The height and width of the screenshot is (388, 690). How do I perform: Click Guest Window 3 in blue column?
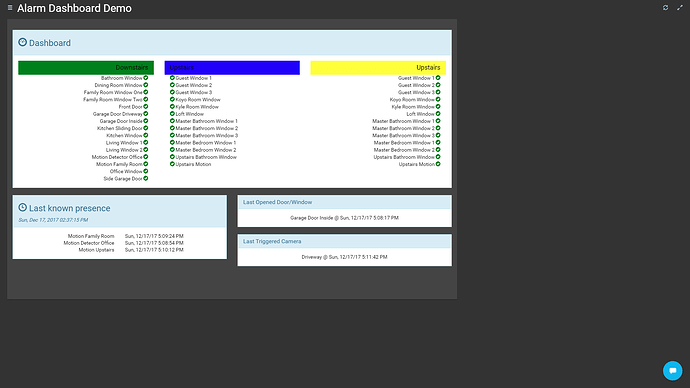(x=194, y=92)
